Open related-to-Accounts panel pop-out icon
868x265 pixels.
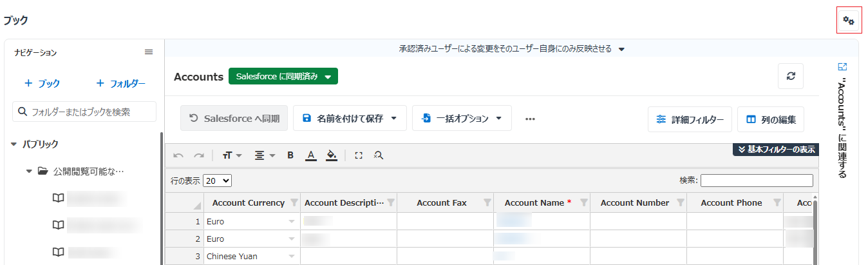pyautogui.click(x=843, y=66)
